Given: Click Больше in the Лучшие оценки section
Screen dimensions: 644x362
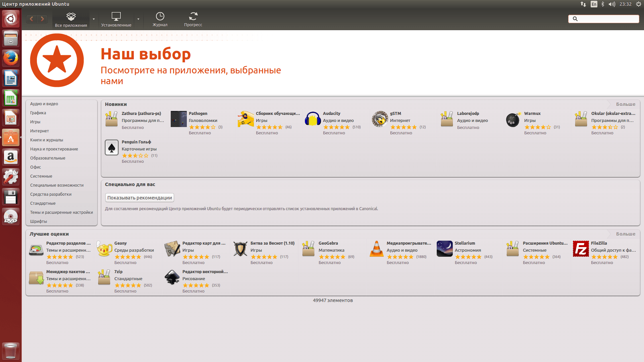Looking at the screenshot, I should pyautogui.click(x=626, y=234).
